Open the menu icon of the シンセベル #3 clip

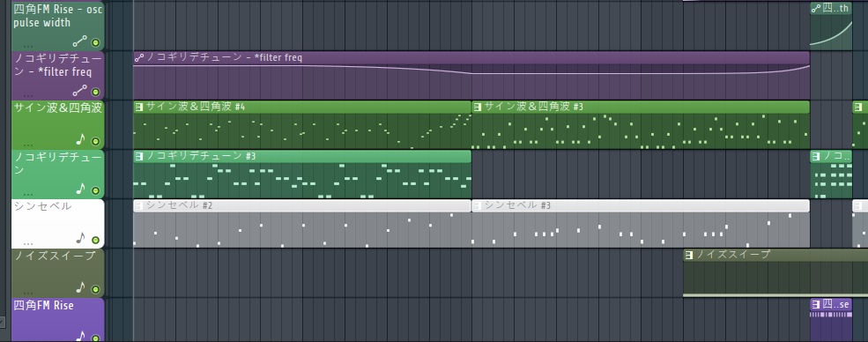coord(477,205)
